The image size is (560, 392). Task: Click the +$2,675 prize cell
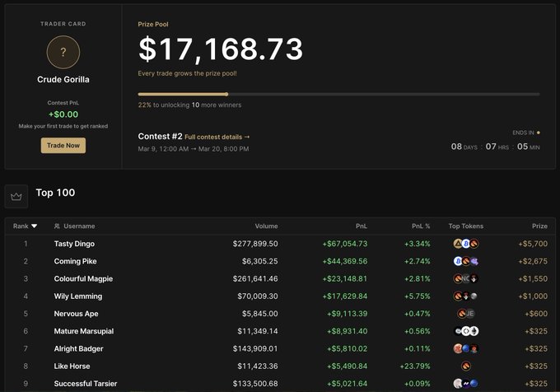pos(533,261)
